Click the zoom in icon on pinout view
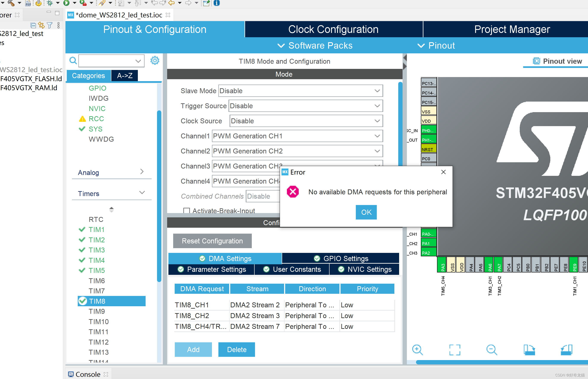Screen dimensions: 588x379 [418, 349]
